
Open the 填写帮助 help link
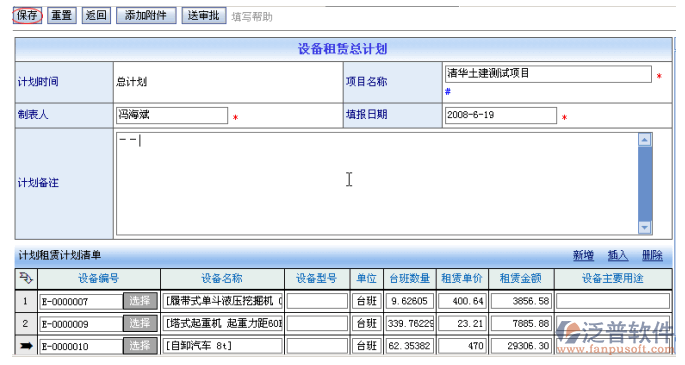[x=252, y=17]
